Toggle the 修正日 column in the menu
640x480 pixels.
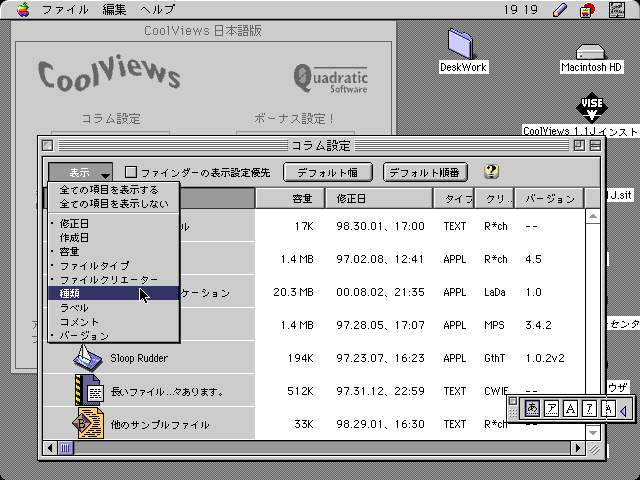coord(113,224)
